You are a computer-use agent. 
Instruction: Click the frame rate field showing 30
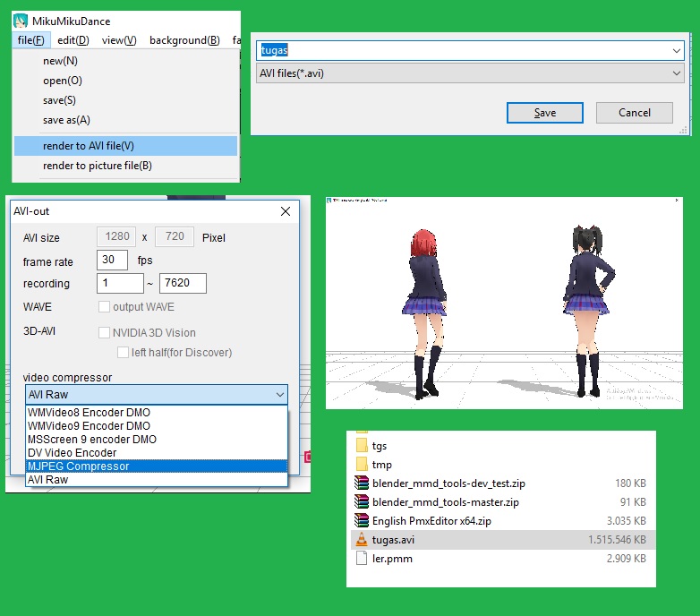(x=112, y=260)
